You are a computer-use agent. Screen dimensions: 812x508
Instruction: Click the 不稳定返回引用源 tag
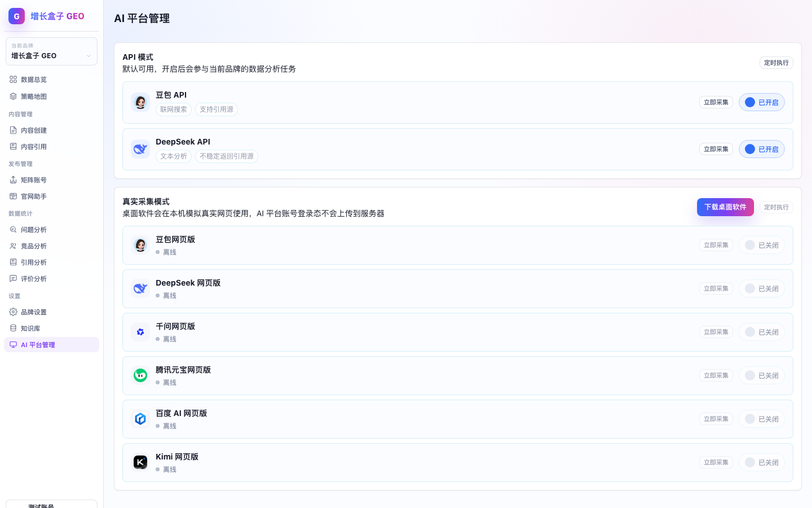point(227,156)
